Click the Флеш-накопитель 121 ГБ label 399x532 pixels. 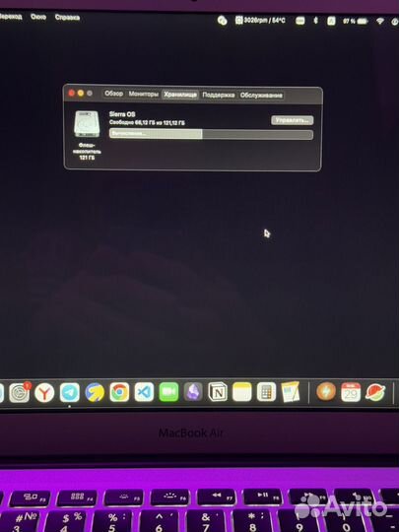pos(87,152)
